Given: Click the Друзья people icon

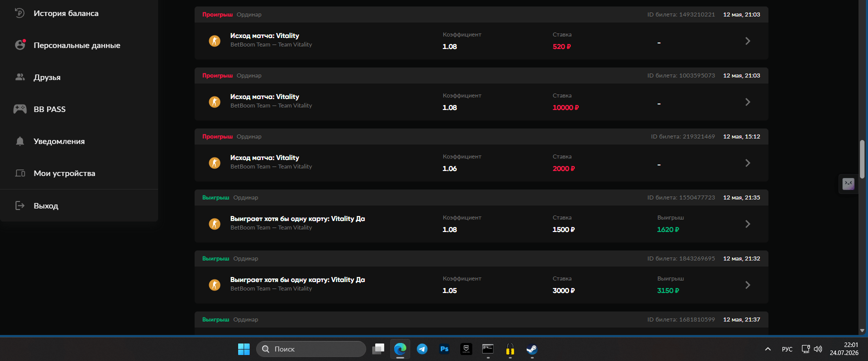Looking at the screenshot, I should click(20, 77).
